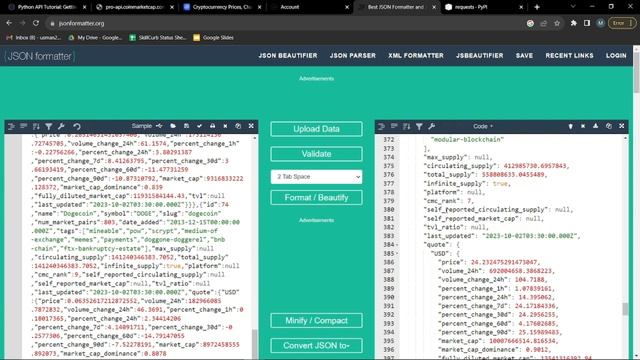640x360 pixels.
Task: Clear left editor with the small X icon
Action: coord(225,126)
